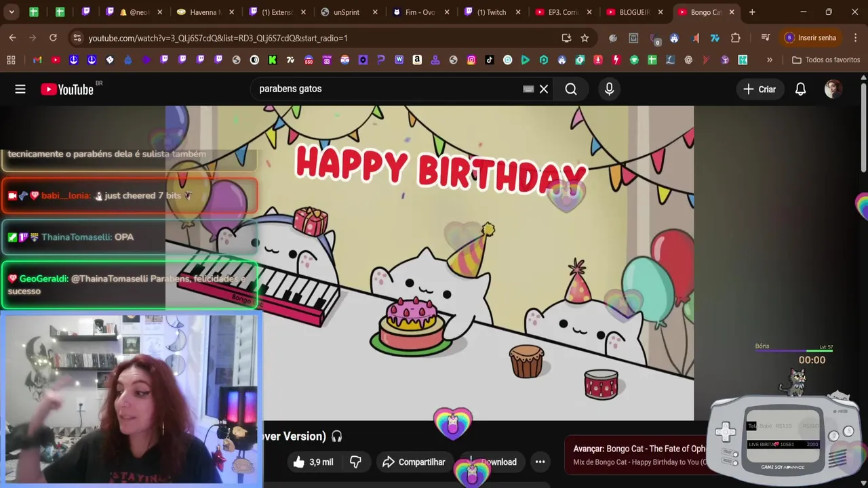Switch to the BLOGUEIR tab
868x488 pixels.
[634, 12]
